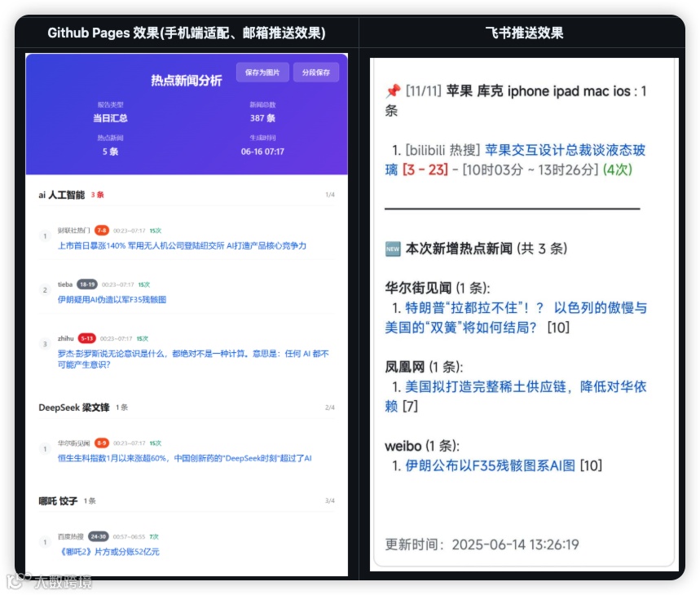The width and height of the screenshot is (700, 595).
Task: Click the tieba source label
Action: point(65,284)
